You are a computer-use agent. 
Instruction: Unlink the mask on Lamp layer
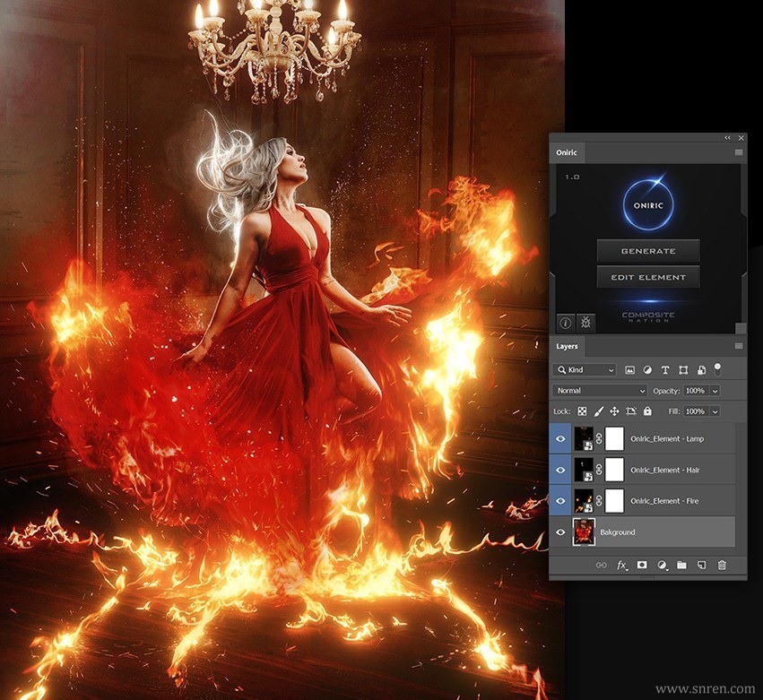[600, 439]
